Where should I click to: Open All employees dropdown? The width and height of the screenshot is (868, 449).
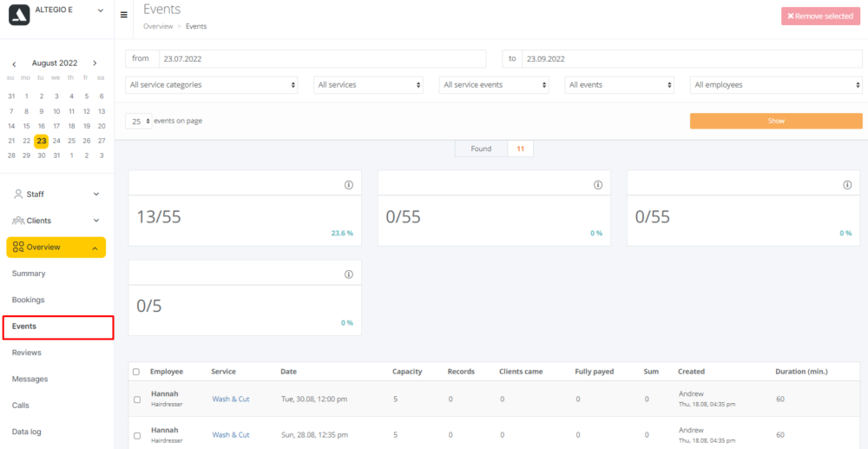(776, 85)
